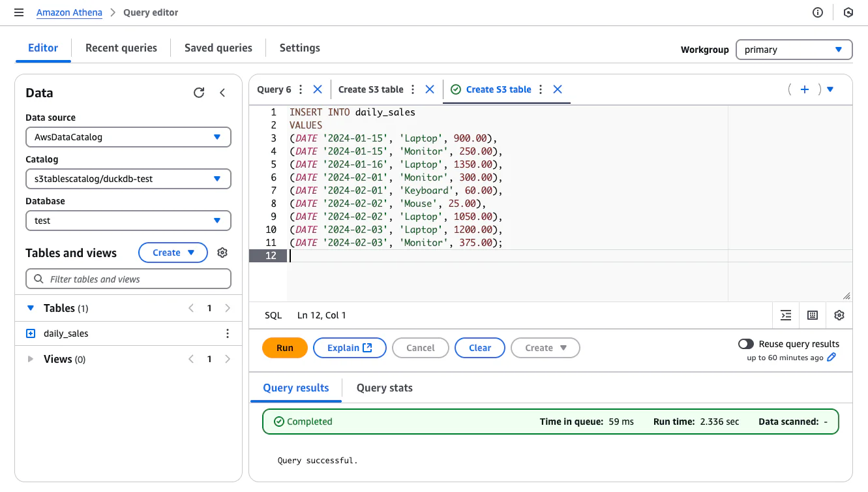The height and width of the screenshot is (492, 868).
Task: Click the hexagon settings icon in header
Action: pyautogui.click(x=848, y=12)
